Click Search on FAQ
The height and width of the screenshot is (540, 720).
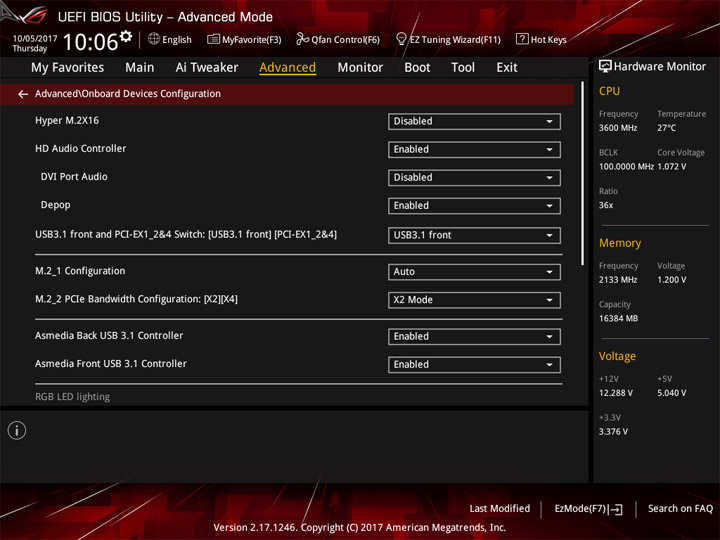(x=681, y=509)
